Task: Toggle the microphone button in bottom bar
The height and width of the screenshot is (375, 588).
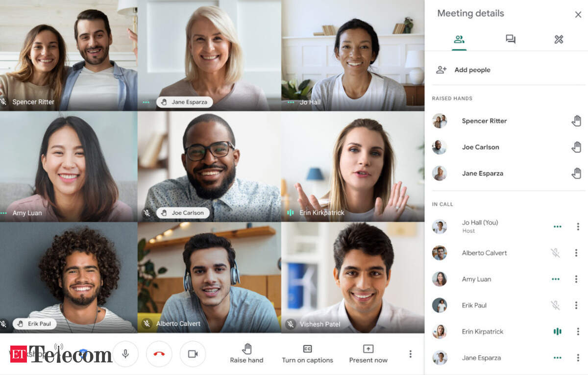Action: [x=125, y=354]
